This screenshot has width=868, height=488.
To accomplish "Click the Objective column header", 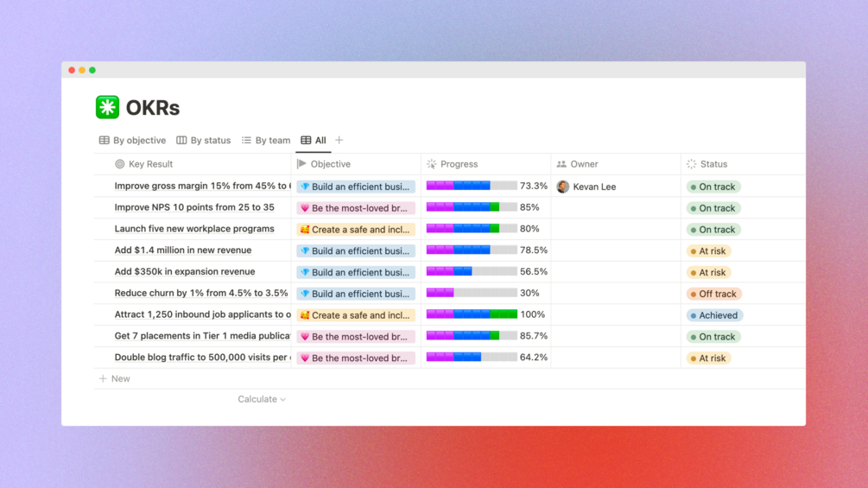I will [324, 164].
